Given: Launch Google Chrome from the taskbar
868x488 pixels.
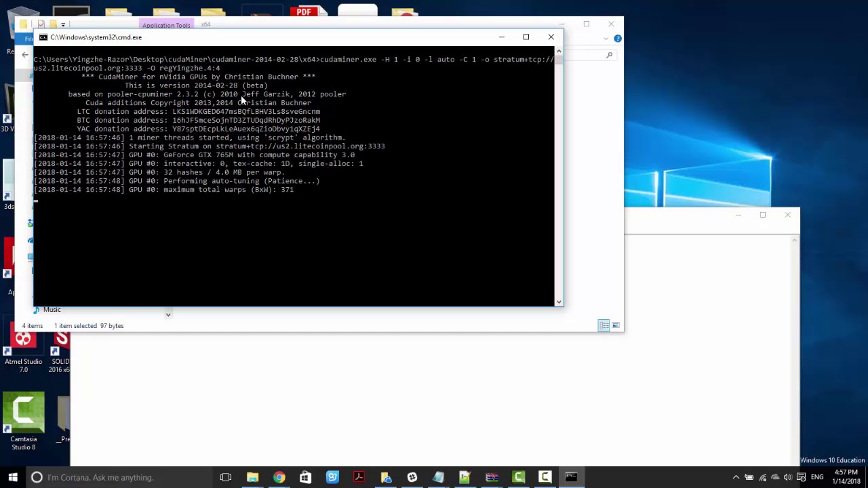Looking at the screenshot, I should [x=279, y=477].
